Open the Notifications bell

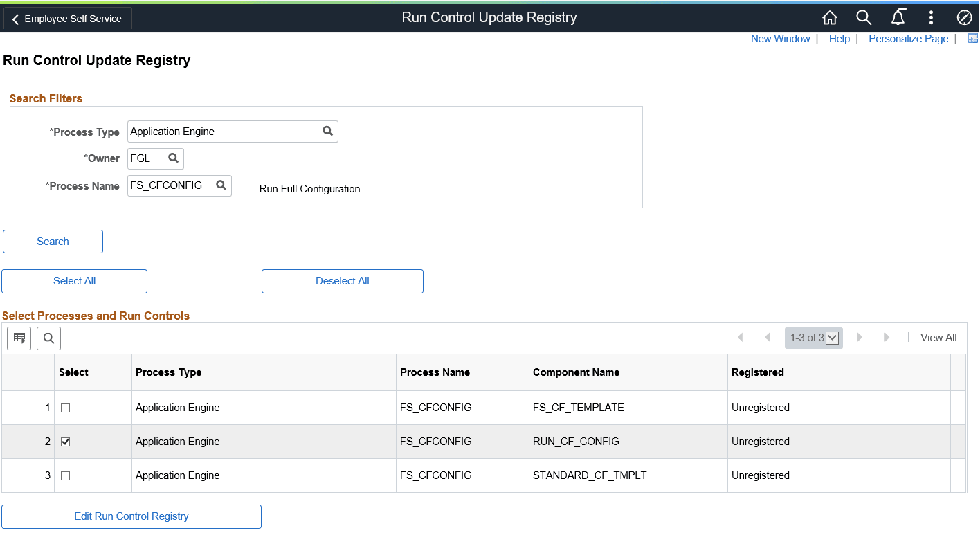tap(898, 17)
